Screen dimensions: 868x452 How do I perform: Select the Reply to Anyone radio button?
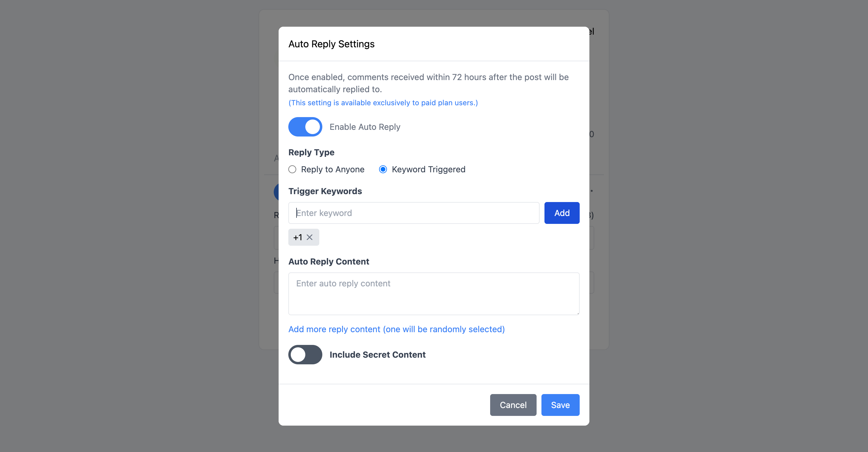[292, 169]
